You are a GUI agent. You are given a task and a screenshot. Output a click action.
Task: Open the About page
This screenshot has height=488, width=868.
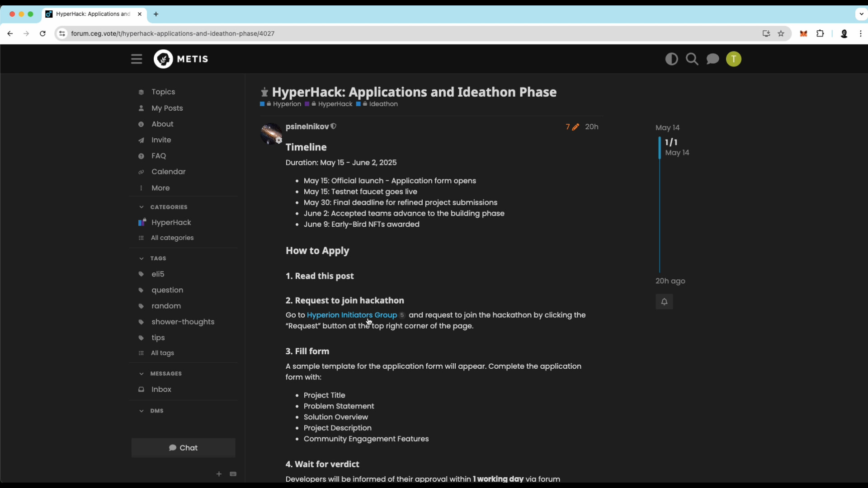162,124
